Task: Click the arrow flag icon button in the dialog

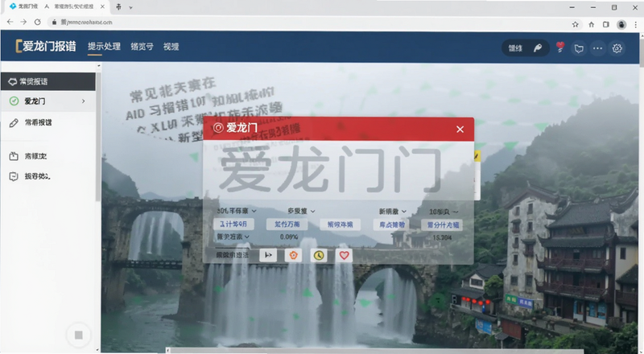Action: point(268,255)
